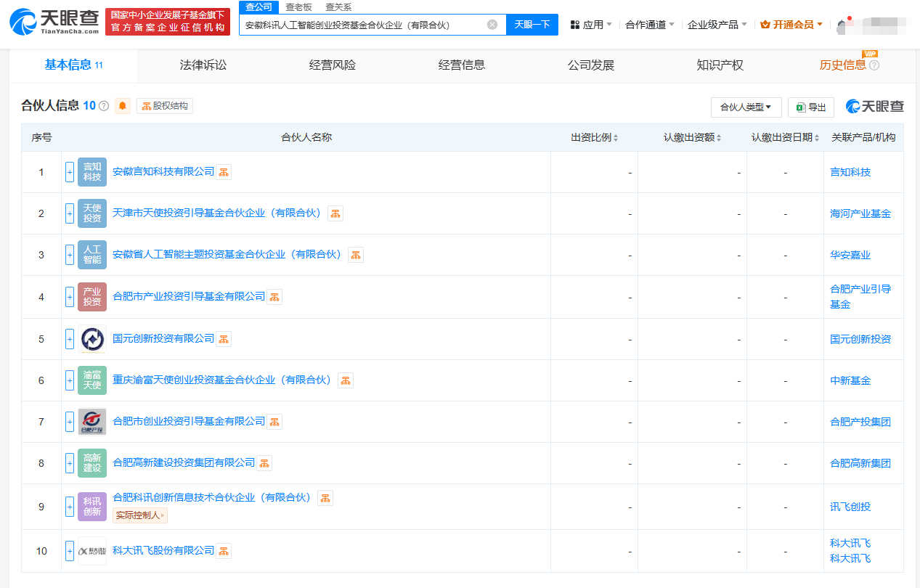Open the 应用 dropdown menu
The image size is (920, 588).
591,25
